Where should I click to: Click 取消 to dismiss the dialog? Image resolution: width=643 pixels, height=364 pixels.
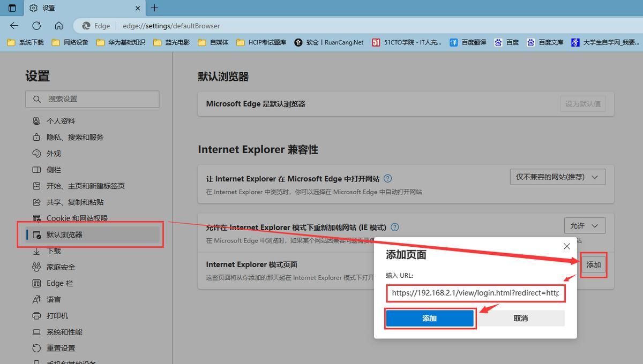pos(520,318)
